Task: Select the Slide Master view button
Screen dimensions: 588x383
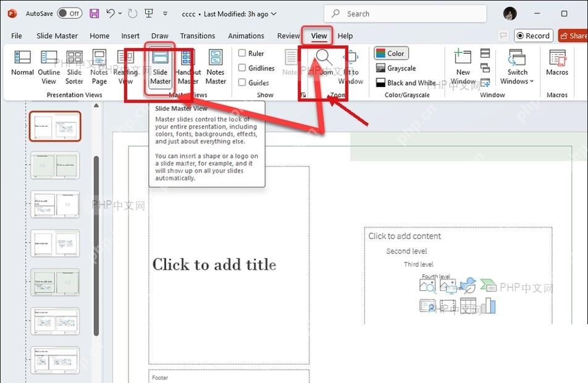Action: [160, 67]
